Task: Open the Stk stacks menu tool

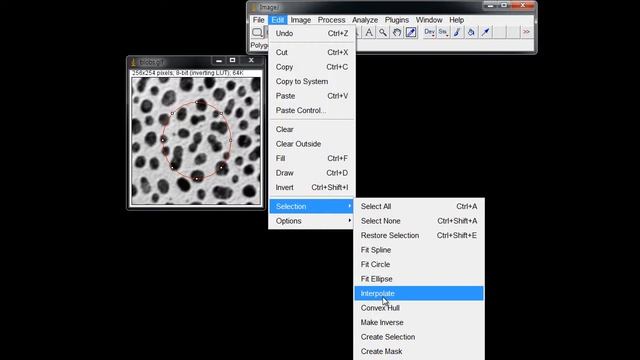Action: point(443,32)
